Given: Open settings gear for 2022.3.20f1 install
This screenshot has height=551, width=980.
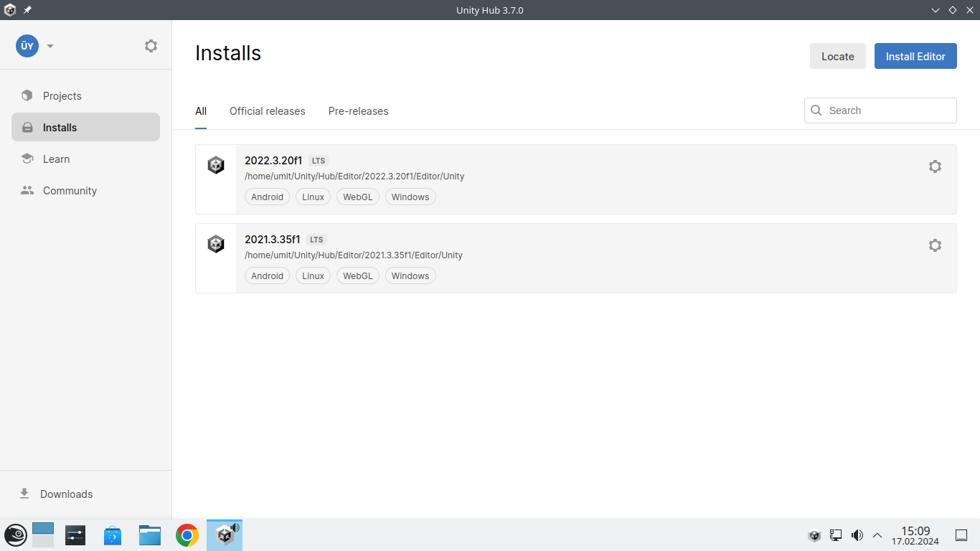Looking at the screenshot, I should point(935,166).
